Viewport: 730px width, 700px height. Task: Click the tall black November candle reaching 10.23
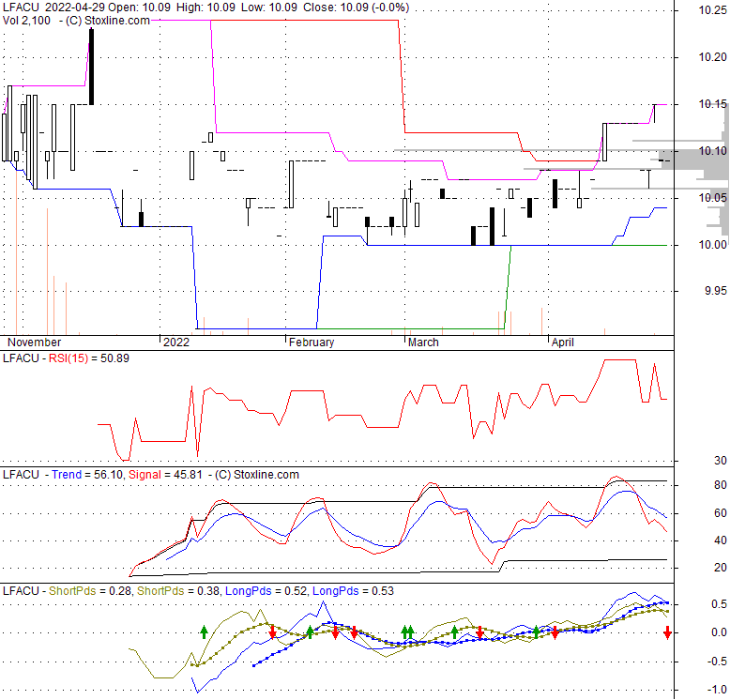[92, 67]
